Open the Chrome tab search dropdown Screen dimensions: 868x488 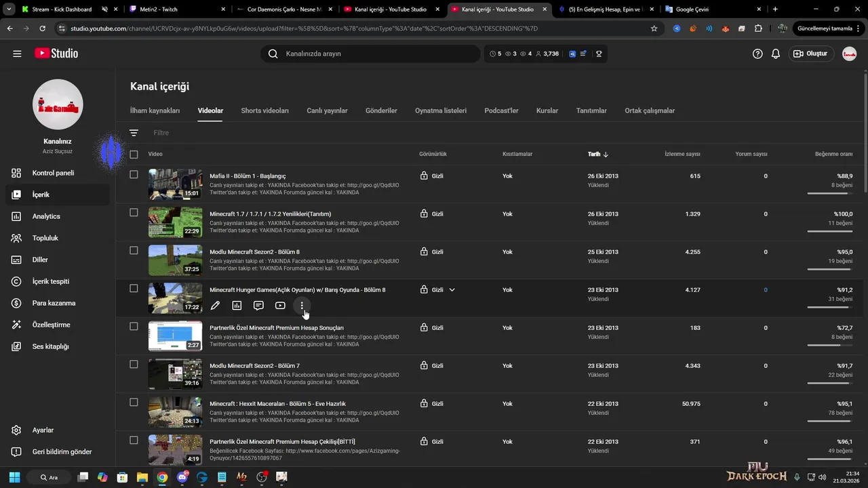pos(9,9)
